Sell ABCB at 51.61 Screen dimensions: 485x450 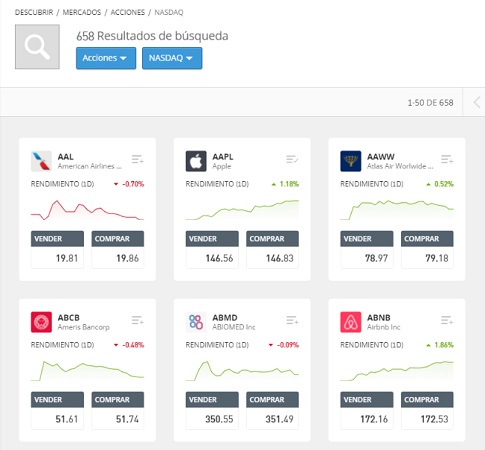coord(57,410)
